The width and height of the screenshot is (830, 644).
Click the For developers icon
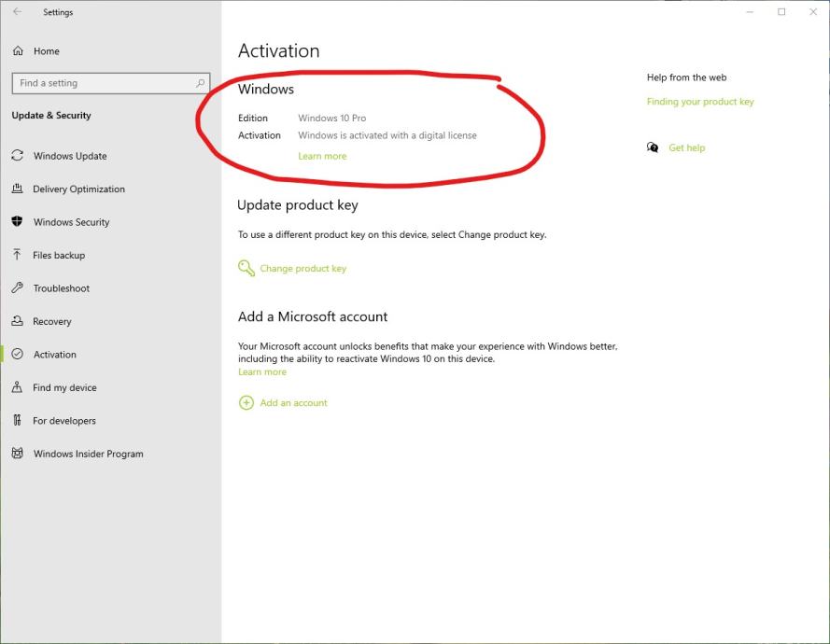17,421
